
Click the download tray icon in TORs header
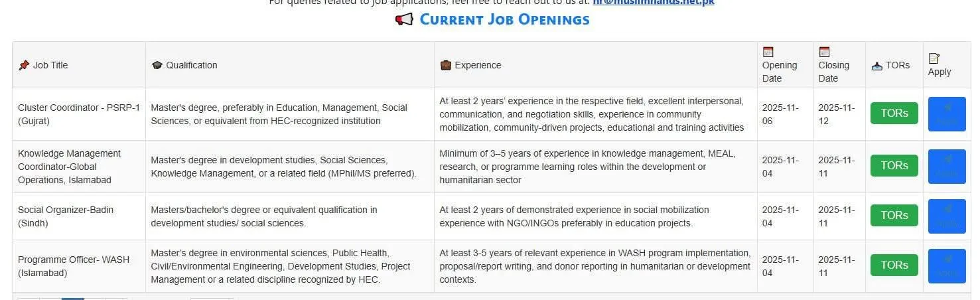876,65
